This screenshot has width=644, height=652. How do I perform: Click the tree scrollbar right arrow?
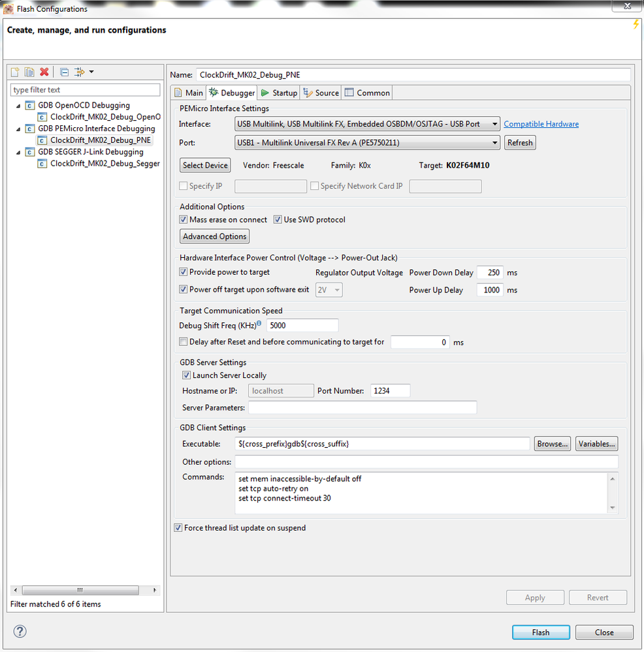click(x=155, y=590)
